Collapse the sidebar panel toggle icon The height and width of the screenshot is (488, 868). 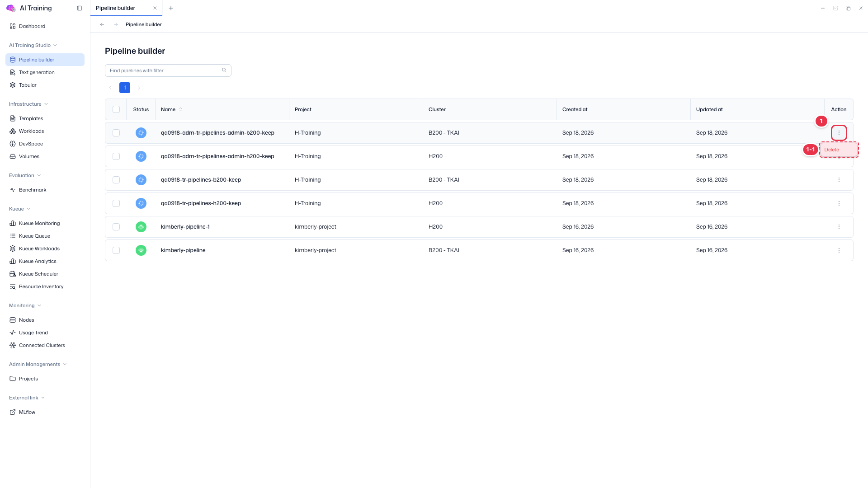point(80,8)
